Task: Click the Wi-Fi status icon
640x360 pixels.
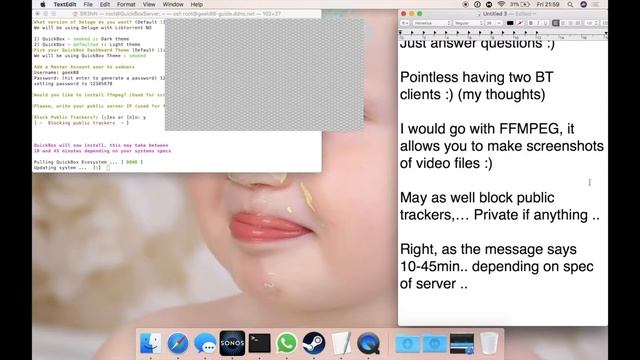Action: 501,4
